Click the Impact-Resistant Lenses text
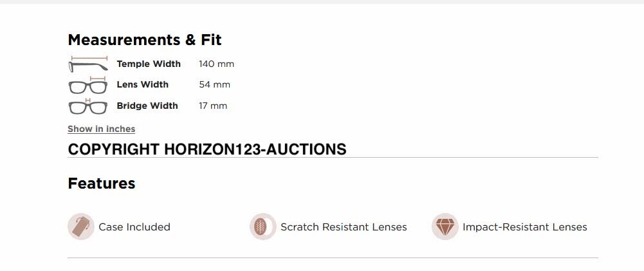Viewport: 644px width, 271px height. [524, 227]
